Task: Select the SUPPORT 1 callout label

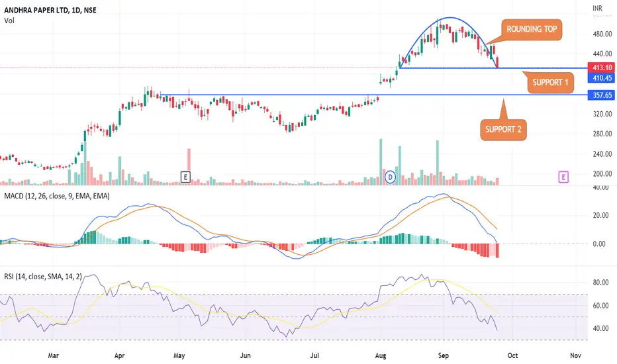Action: 550,83
